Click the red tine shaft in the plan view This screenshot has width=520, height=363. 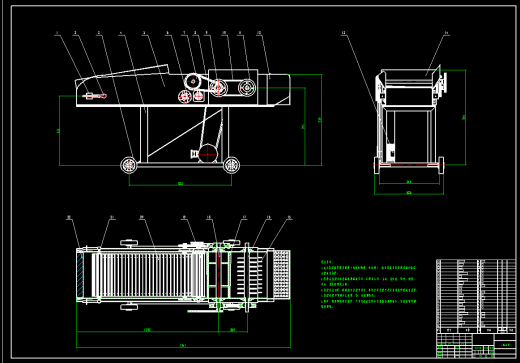pos(247,277)
